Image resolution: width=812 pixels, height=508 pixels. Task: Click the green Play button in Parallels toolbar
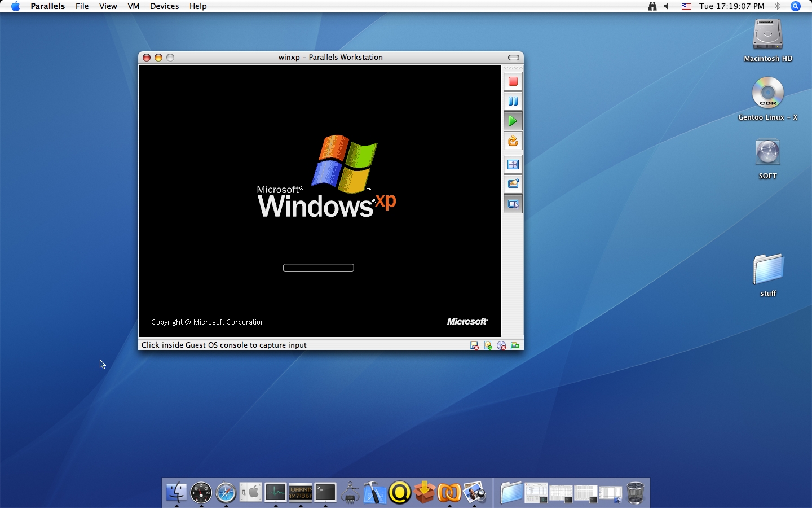[513, 121]
